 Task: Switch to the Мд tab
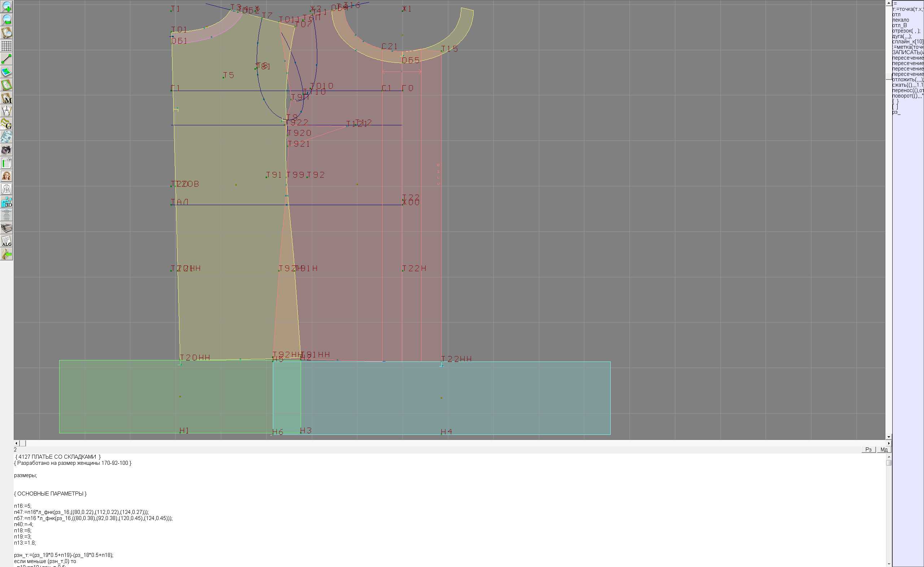click(884, 449)
